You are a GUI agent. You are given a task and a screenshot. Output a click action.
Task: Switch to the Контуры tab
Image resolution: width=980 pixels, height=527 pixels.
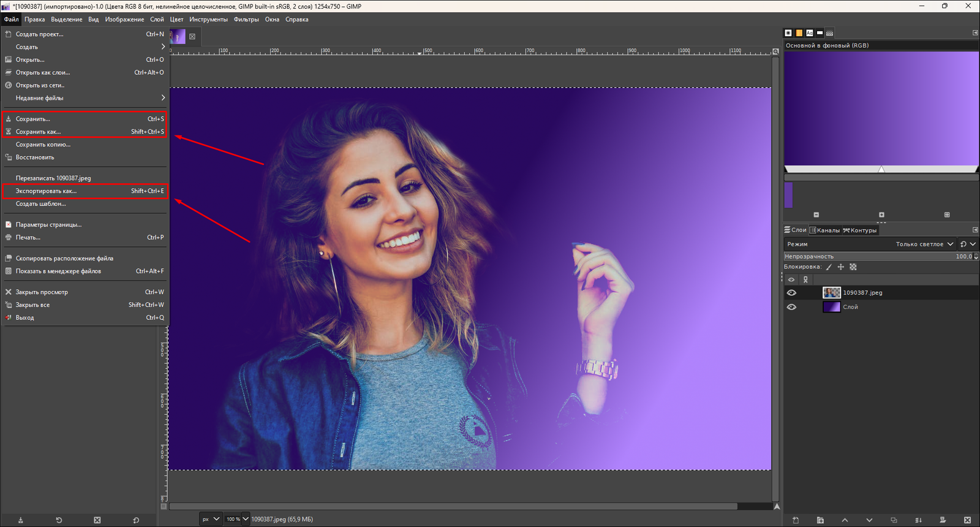860,230
